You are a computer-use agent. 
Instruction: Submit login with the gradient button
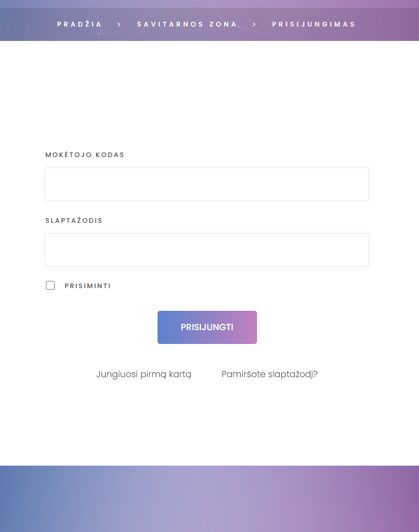207,327
